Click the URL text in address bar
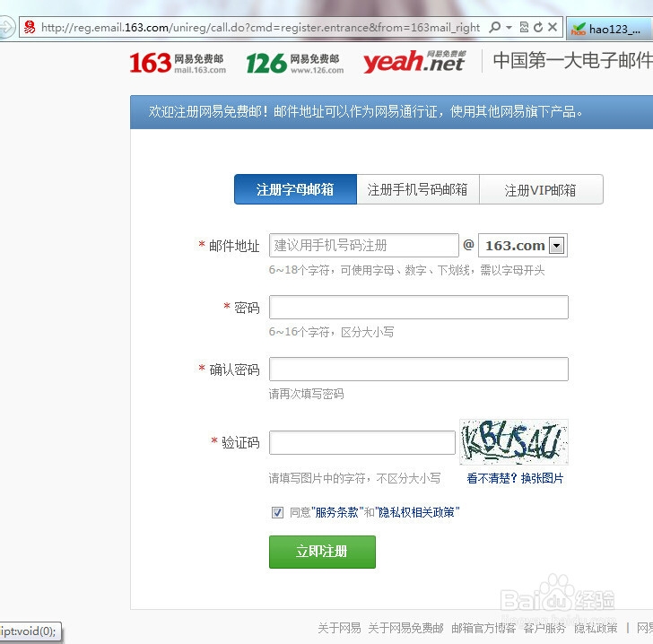 tap(261, 28)
